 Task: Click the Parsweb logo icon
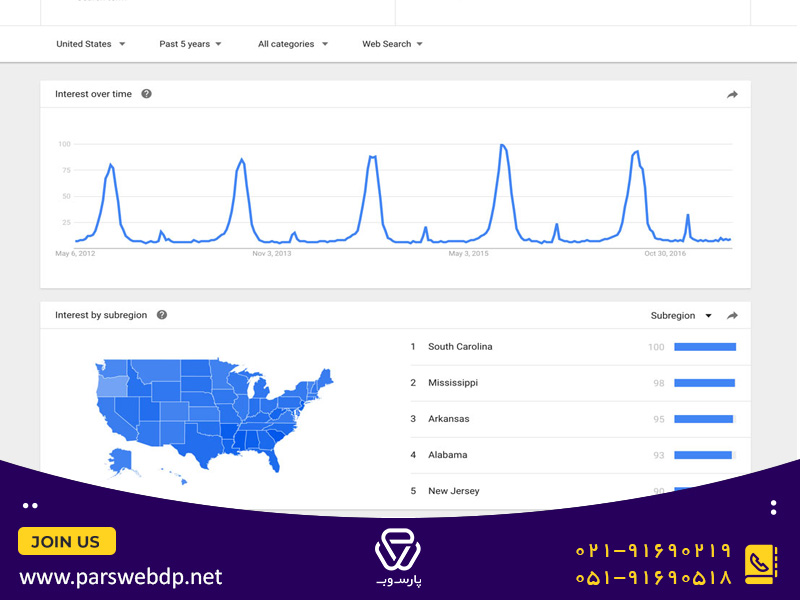point(398,549)
